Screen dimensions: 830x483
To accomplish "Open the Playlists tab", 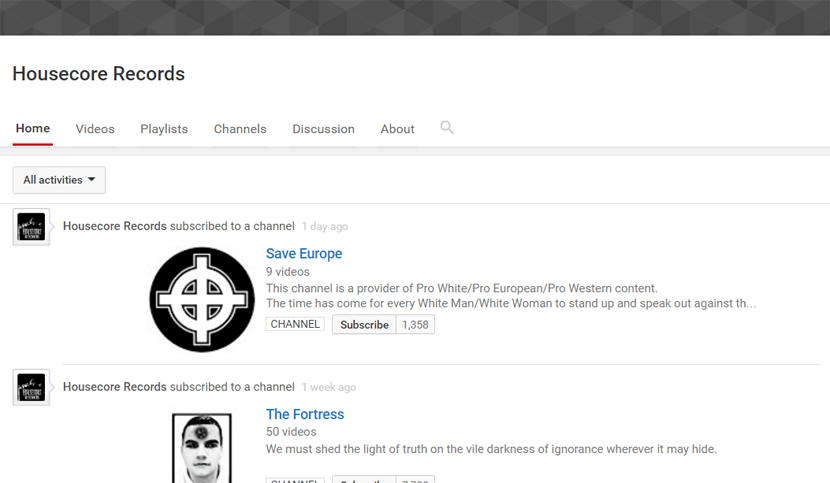I will (x=164, y=129).
